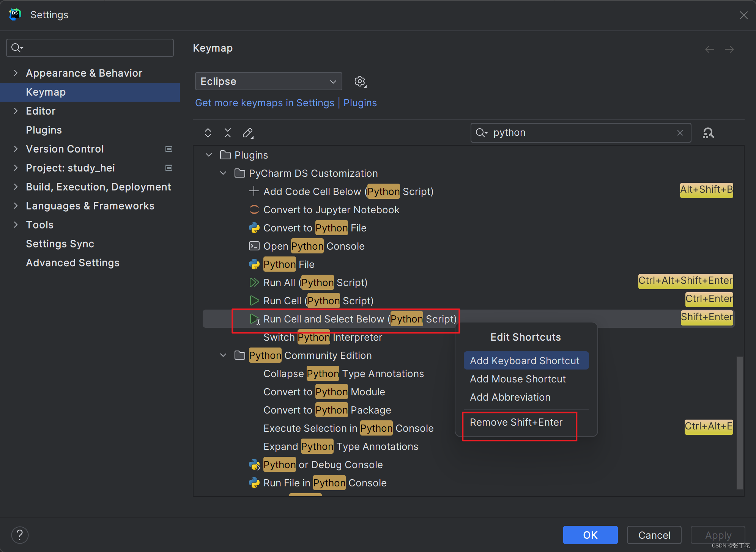
Task: Click the settings search field
Action: tap(95, 48)
